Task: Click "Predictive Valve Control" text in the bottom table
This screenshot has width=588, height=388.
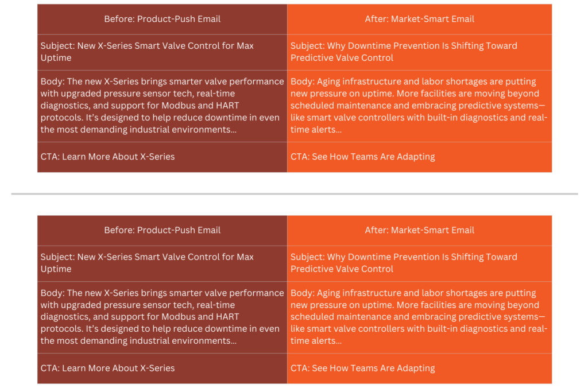Action: pos(342,269)
